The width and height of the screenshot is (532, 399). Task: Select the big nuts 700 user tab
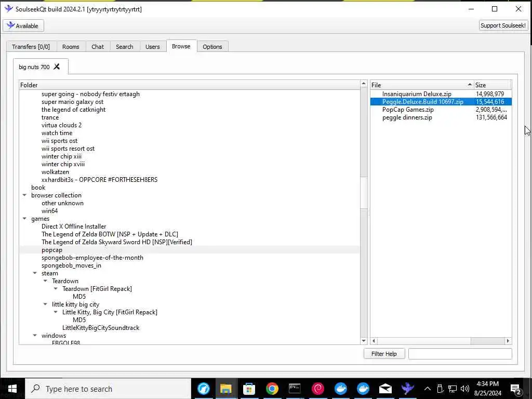34,67
